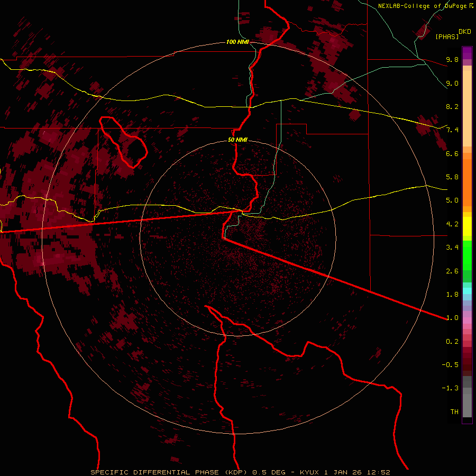Select the cyan band on the color scale
The width and height of the screenshot is (476, 476).
click(467, 291)
